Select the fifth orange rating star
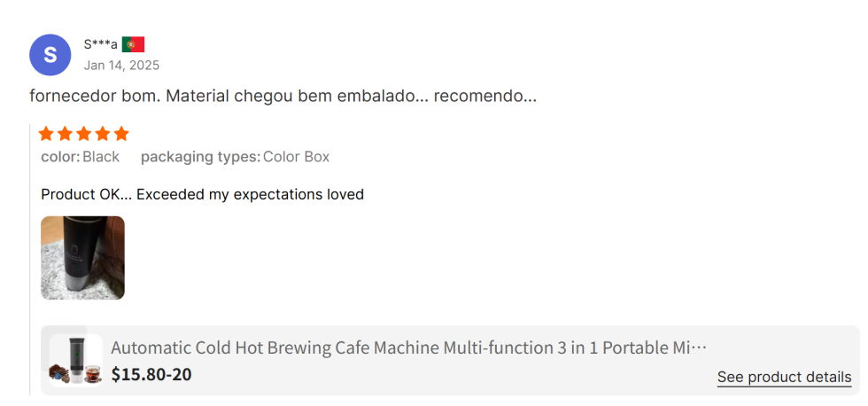This screenshot has height=406, width=868. (x=121, y=134)
